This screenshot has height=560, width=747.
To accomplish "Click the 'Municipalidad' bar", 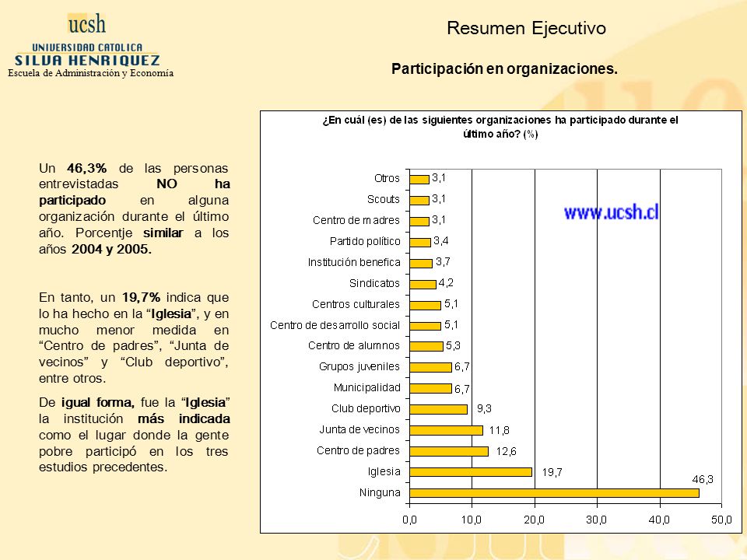I will (430, 388).
